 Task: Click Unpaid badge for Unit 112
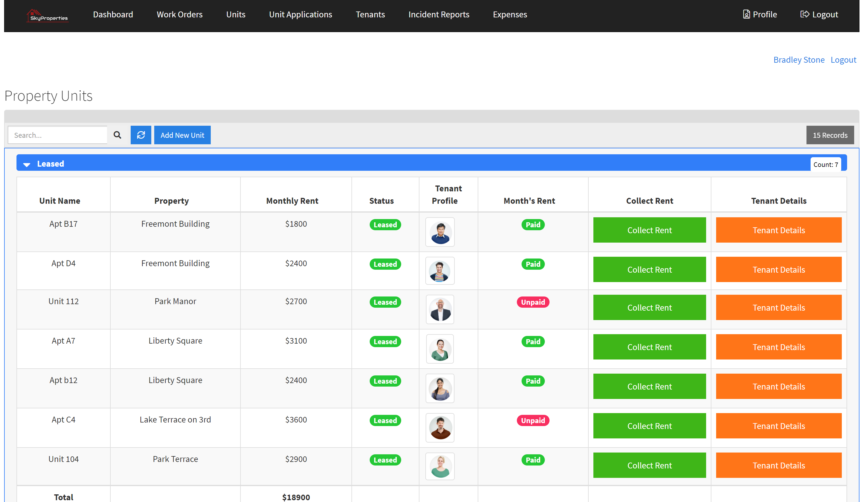coord(533,302)
